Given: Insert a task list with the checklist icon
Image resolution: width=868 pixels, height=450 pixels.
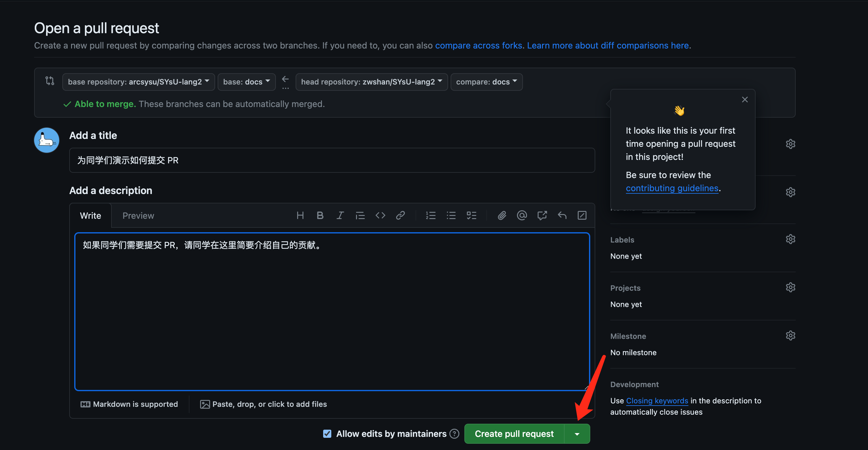Looking at the screenshot, I should [471, 216].
